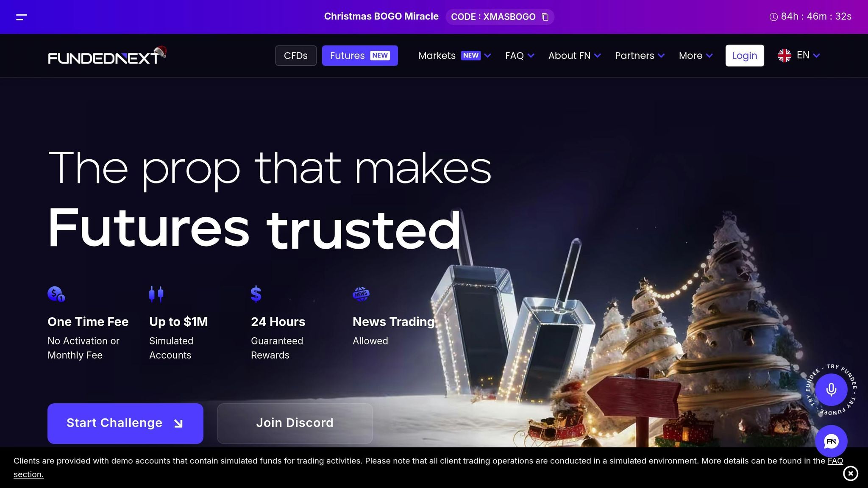This screenshot has width=868, height=488.
Task: Expand the Markets dropdown menu
Action: [x=454, y=55]
